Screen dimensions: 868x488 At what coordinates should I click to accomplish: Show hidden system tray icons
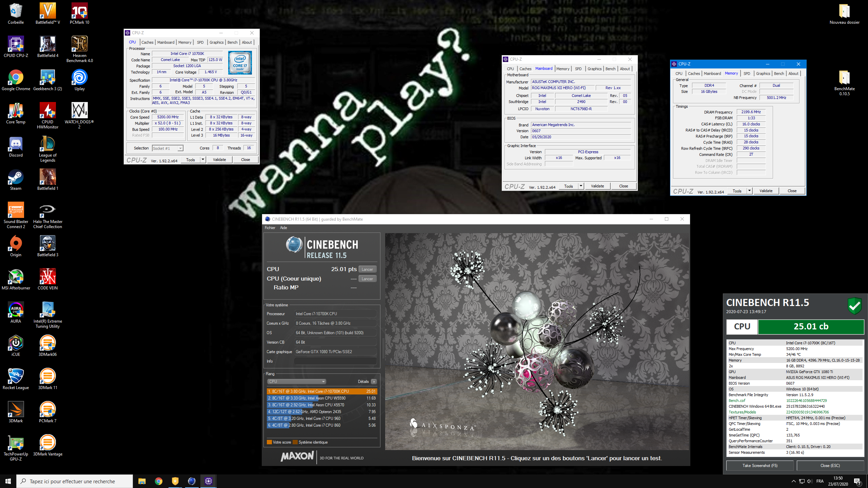[793, 481]
